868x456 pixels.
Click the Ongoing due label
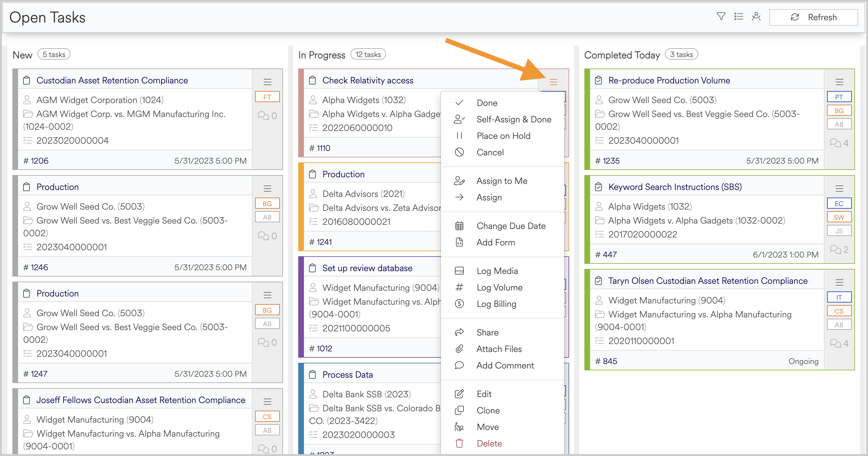[803, 361]
